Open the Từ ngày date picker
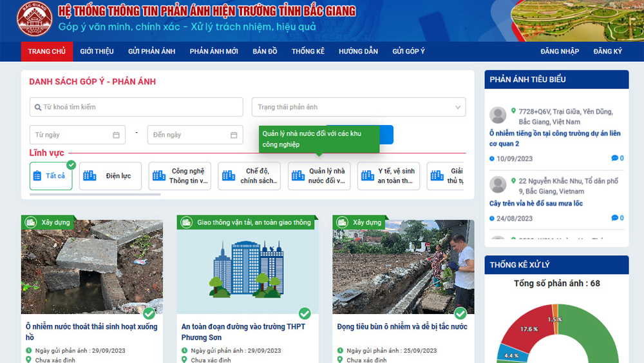This screenshot has height=363, width=644. [x=71, y=135]
